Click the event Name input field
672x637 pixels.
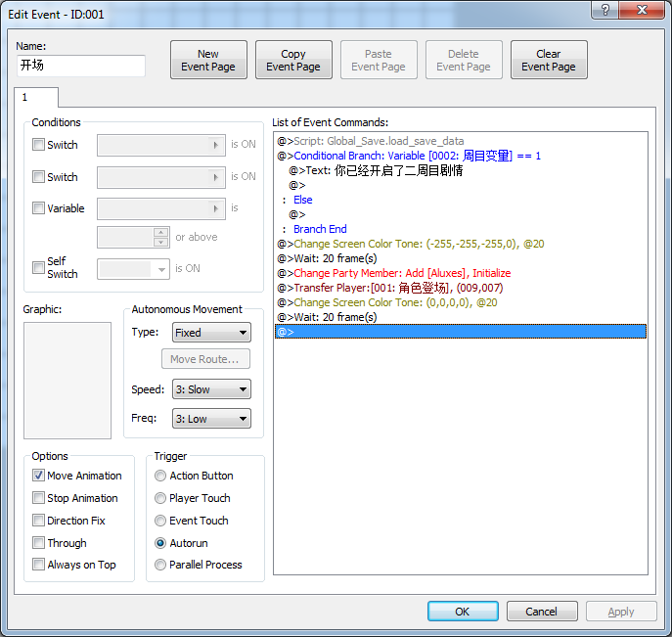(81, 66)
